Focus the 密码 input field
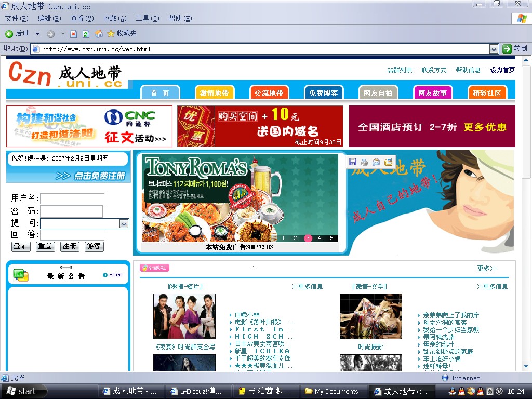532x399 pixels. (71, 211)
